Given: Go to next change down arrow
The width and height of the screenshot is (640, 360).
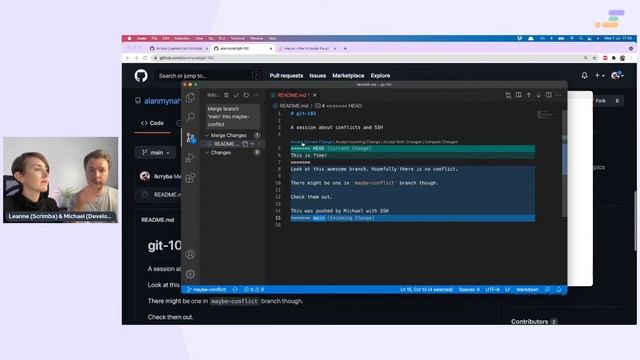Looking at the screenshot, I should tap(538, 95).
